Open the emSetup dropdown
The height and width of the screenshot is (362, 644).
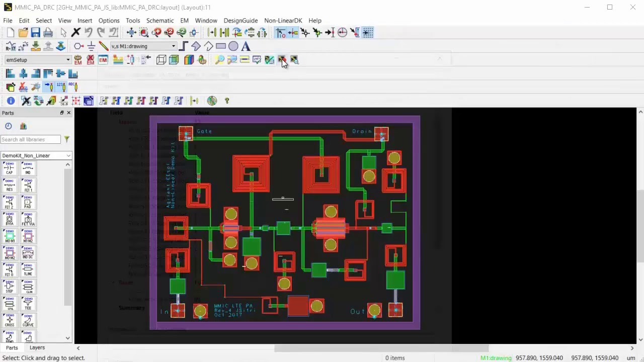coord(68,60)
